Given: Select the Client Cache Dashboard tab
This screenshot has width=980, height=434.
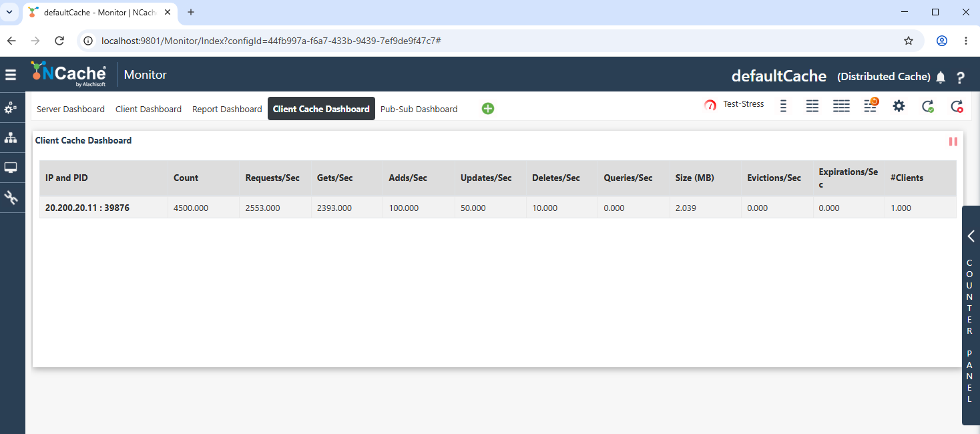Looking at the screenshot, I should (321, 109).
